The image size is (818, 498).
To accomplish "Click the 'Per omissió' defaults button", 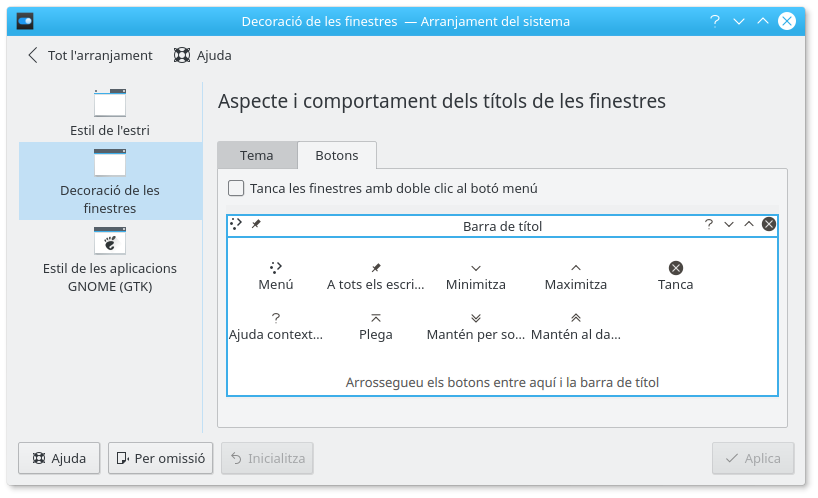I will pyautogui.click(x=161, y=459).
